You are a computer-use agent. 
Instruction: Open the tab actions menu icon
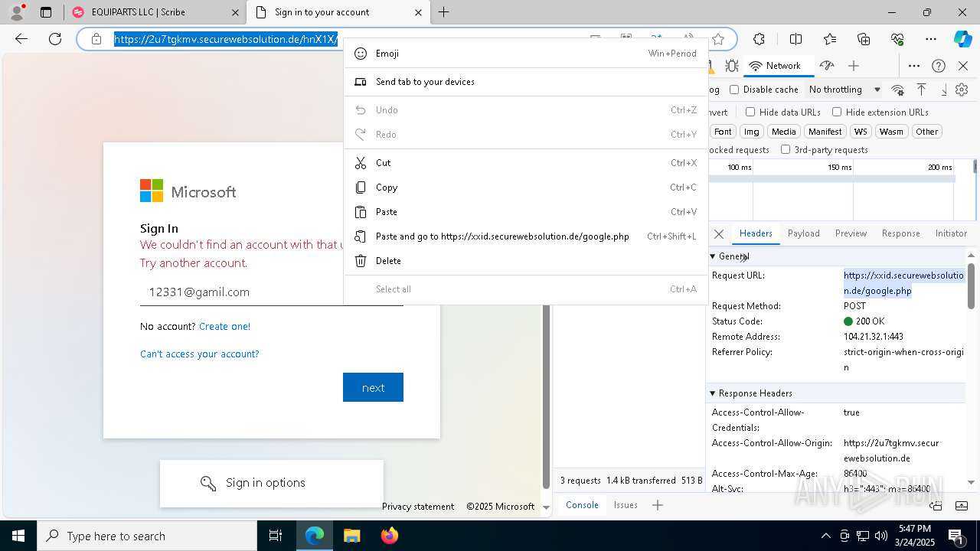(46, 12)
